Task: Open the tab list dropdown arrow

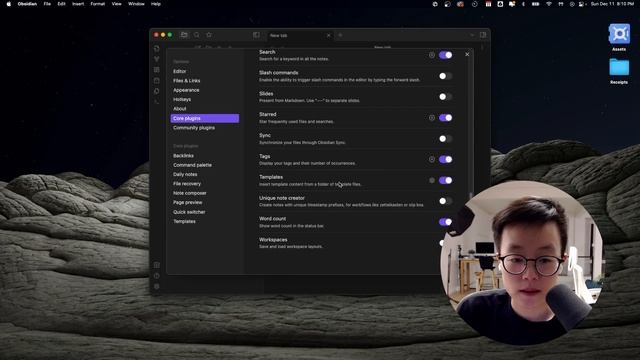Action: pyautogui.click(x=472, y=35)
